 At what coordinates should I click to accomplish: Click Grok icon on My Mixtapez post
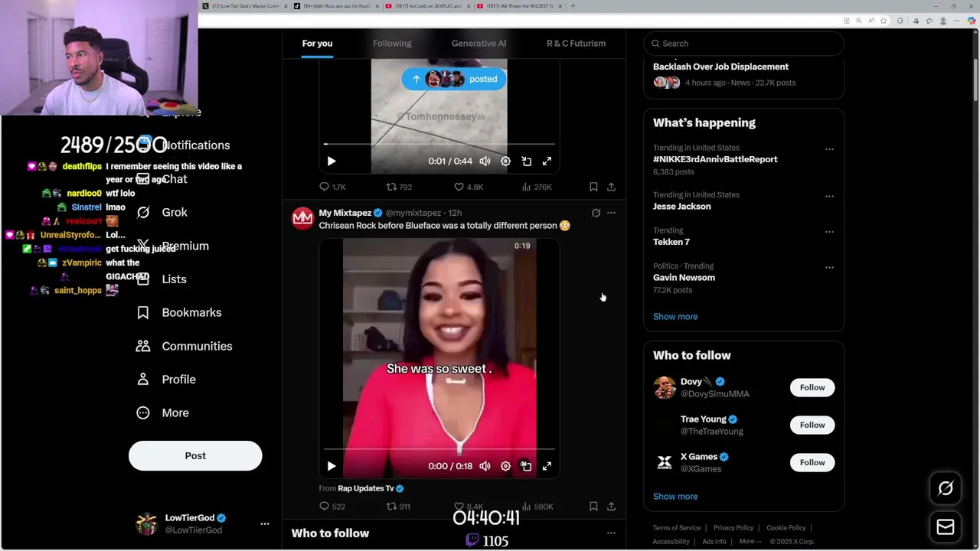[596, 213]
